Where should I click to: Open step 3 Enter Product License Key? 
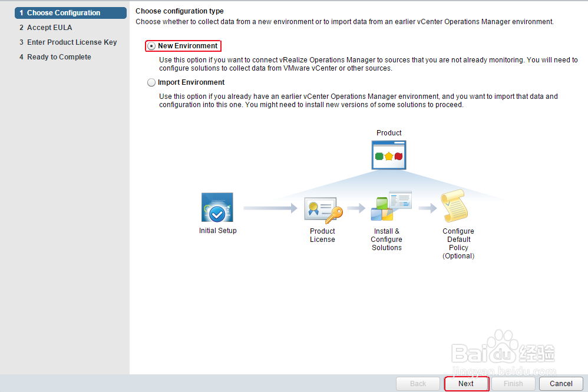tap(68, 42)
